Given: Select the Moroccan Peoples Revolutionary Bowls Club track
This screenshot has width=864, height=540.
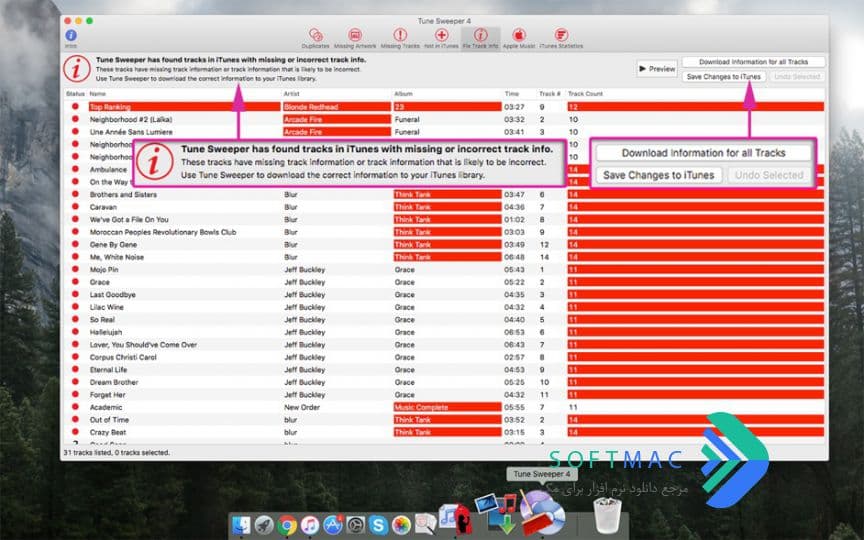Looking at the screenshot, I should point(163,232).
